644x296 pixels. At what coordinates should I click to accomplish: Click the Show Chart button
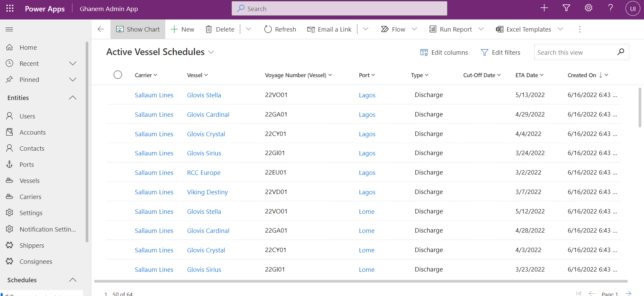tap(138, 29)
